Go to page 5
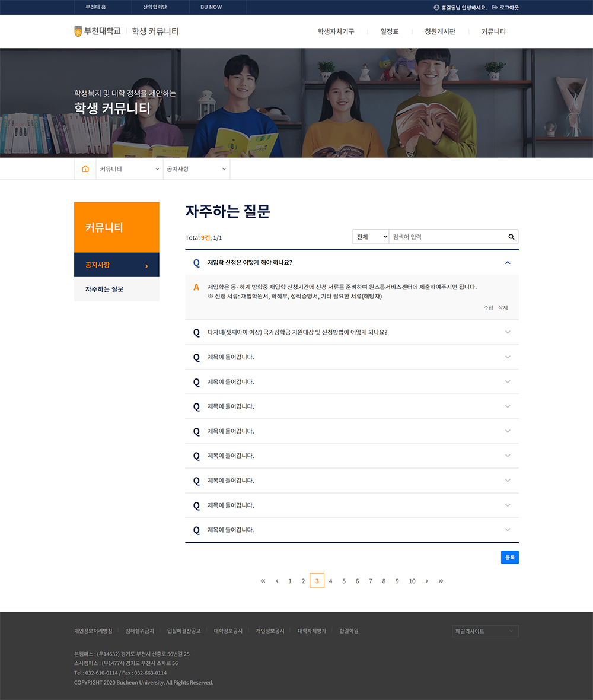 (x=344, y=581)
